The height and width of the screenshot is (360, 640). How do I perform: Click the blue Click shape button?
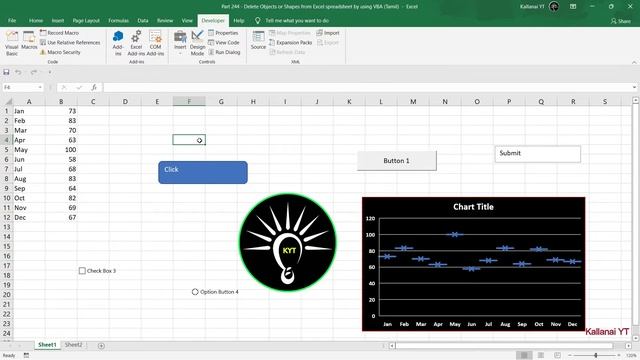click(x=203, y=172)
